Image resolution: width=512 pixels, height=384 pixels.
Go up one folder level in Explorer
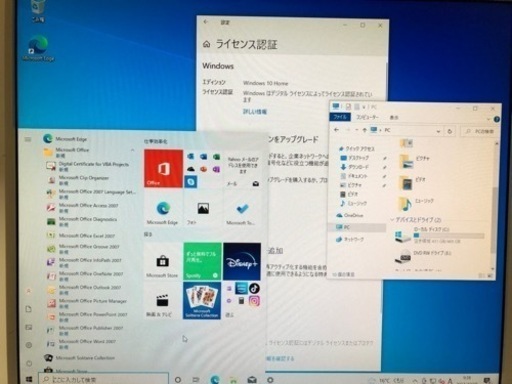365,130
